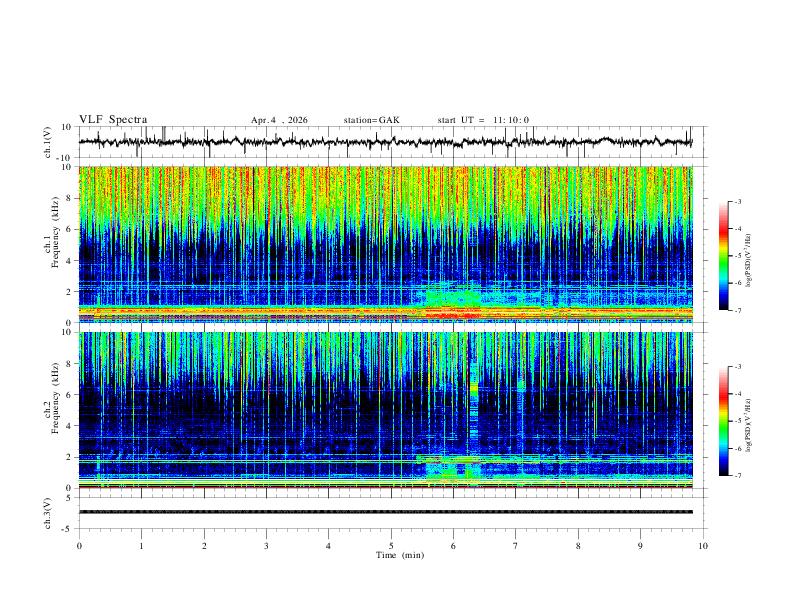Select tick label "5" on the time axis
This screenshot has height=612, width=792.
pyautogui.click(x=391, y=546)
